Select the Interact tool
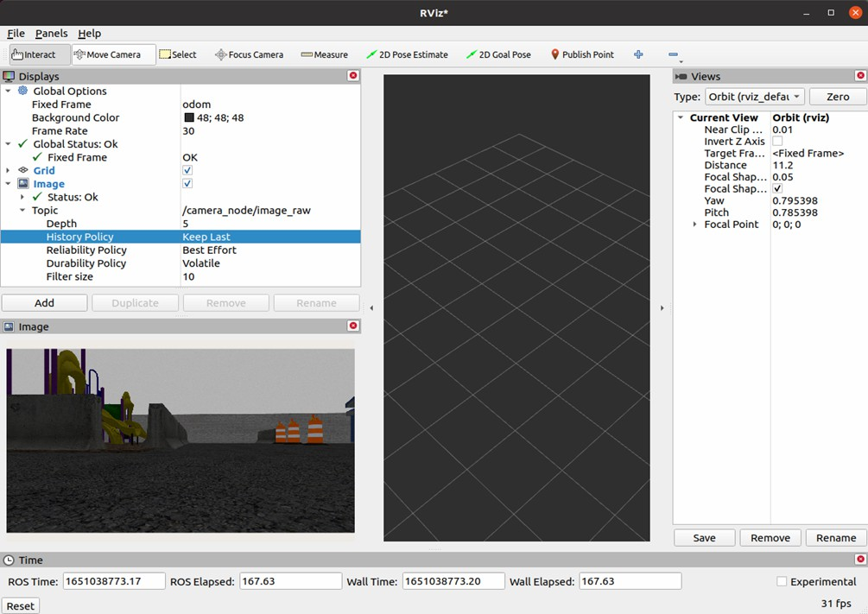The height and width of the screenshot is (614, 868). [40, 54]
